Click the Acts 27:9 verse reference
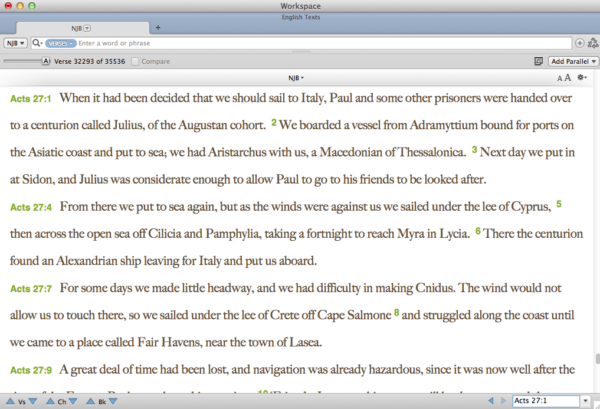 pos(31,370)
